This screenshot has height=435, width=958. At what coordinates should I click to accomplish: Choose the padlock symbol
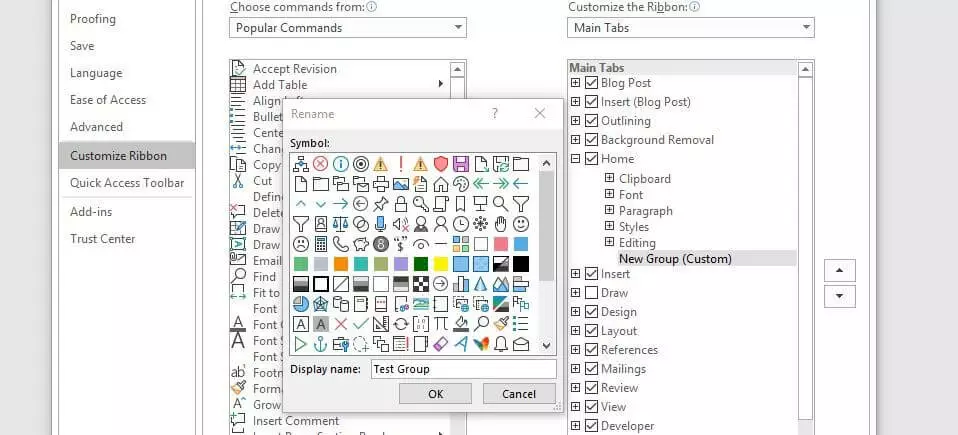pyautogui.click(x=401, y=204)
